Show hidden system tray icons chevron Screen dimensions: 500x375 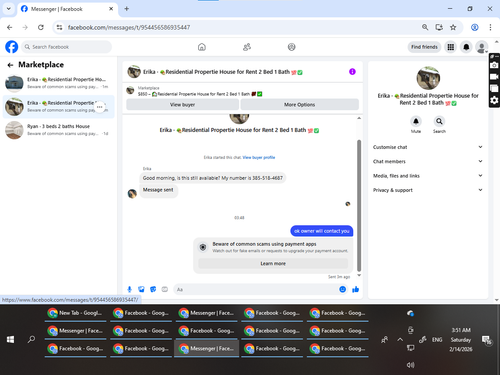[400, 340]
